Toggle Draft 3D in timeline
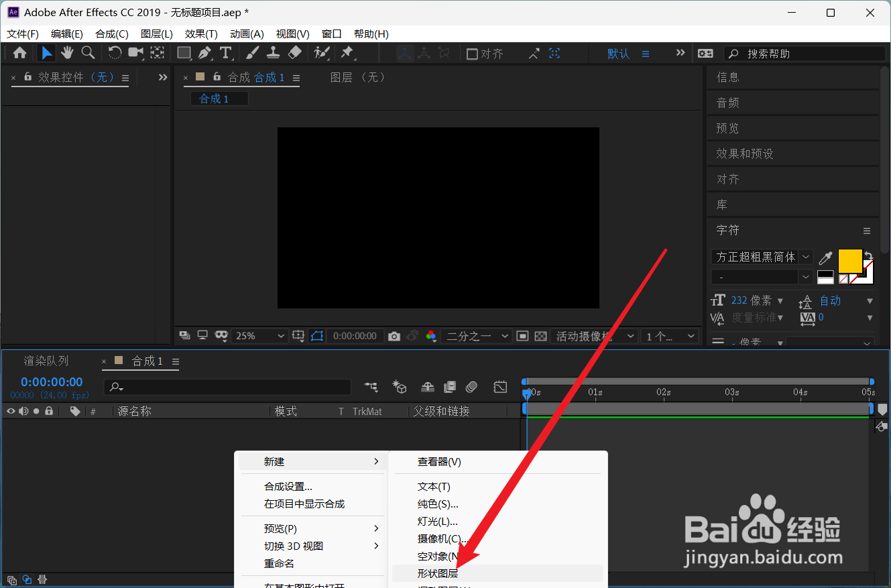The width and height of the screenshot is (891, 588). pyautogui.click(x=400, y=387)
